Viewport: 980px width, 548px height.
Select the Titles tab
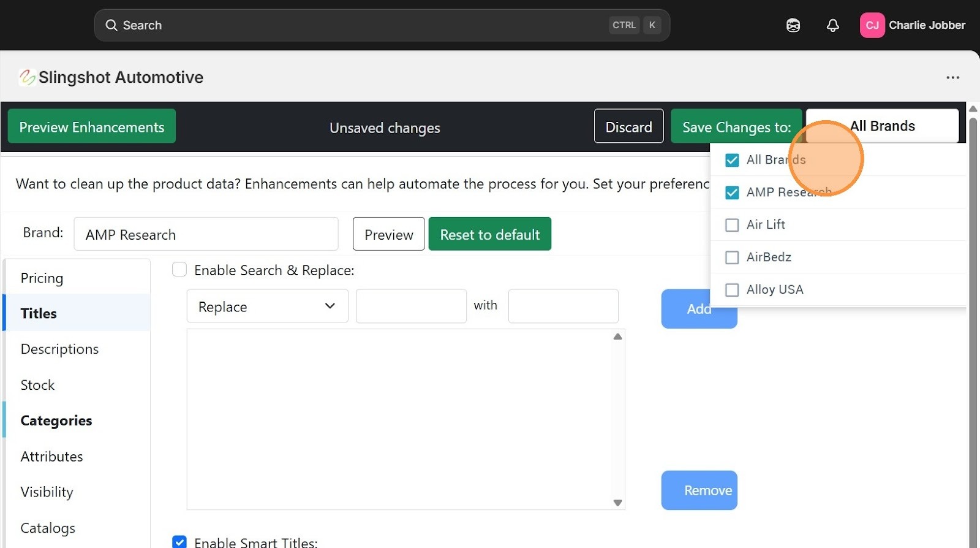(77, 313)
